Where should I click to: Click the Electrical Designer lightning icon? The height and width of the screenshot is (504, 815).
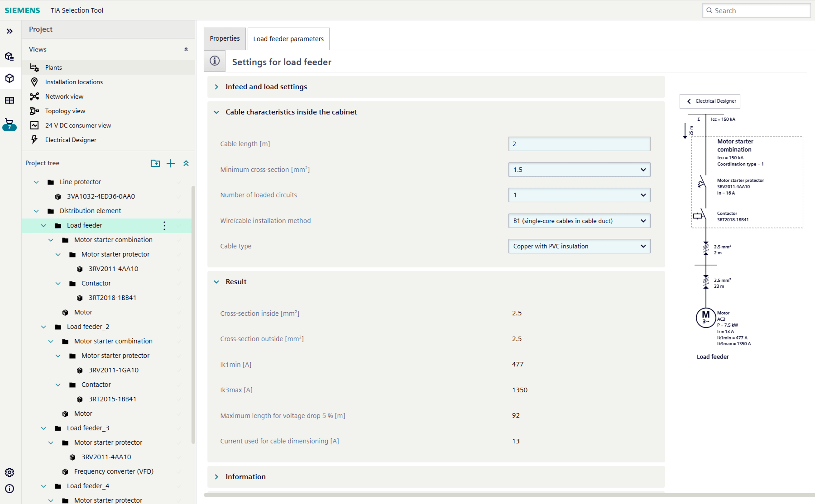34,140
